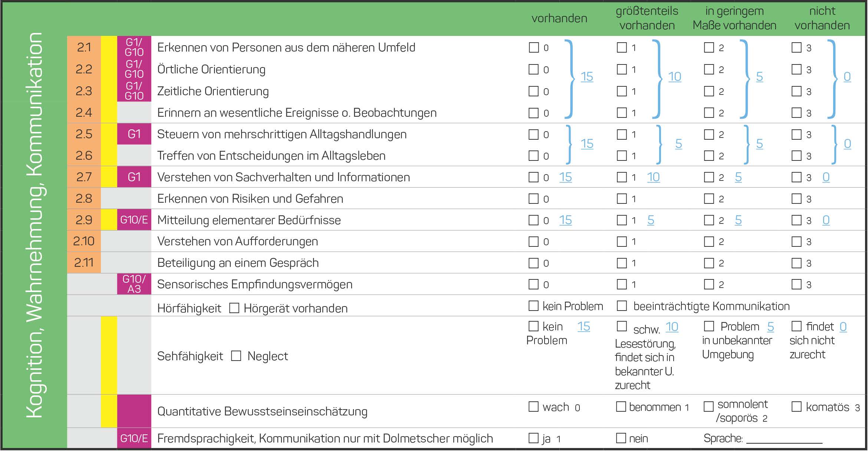
Task: Check 1 box for Treffen von Entscheidungen
Action: coord(622,156)
